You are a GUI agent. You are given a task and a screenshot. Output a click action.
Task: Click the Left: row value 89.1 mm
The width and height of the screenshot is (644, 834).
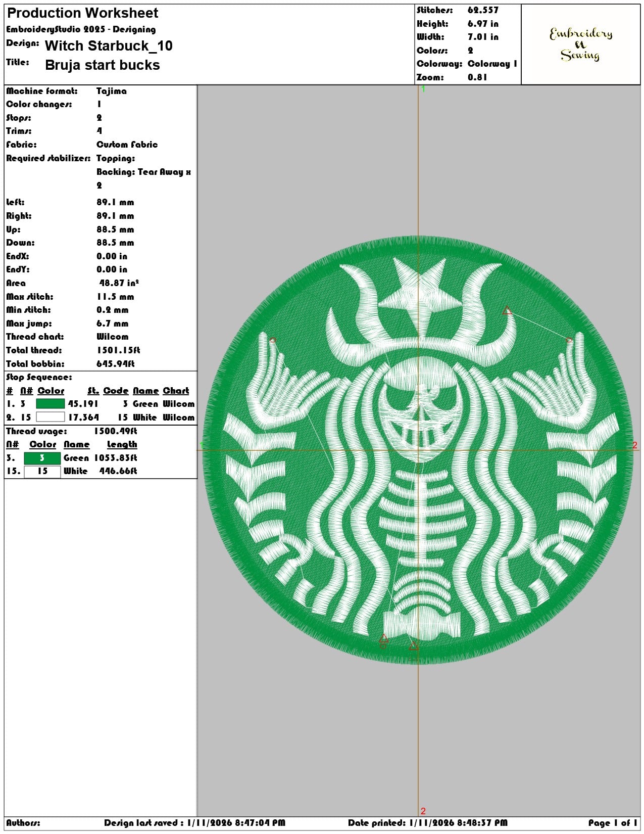[115, 202]
